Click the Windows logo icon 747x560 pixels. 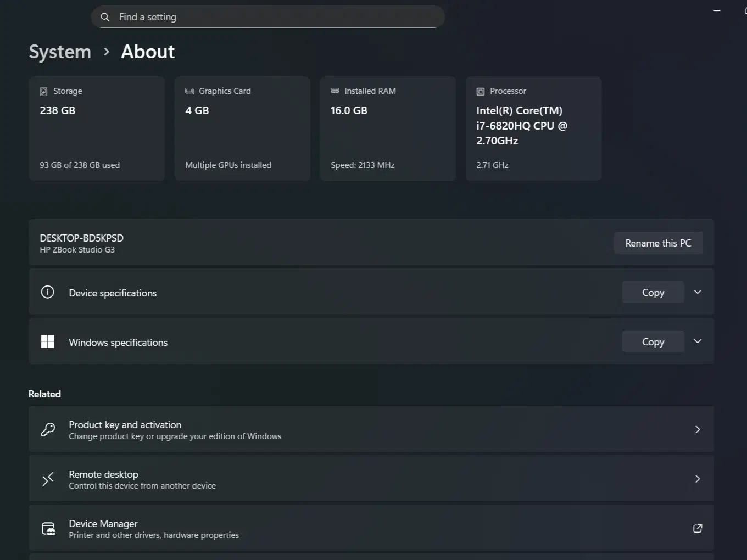click(48, 341)
